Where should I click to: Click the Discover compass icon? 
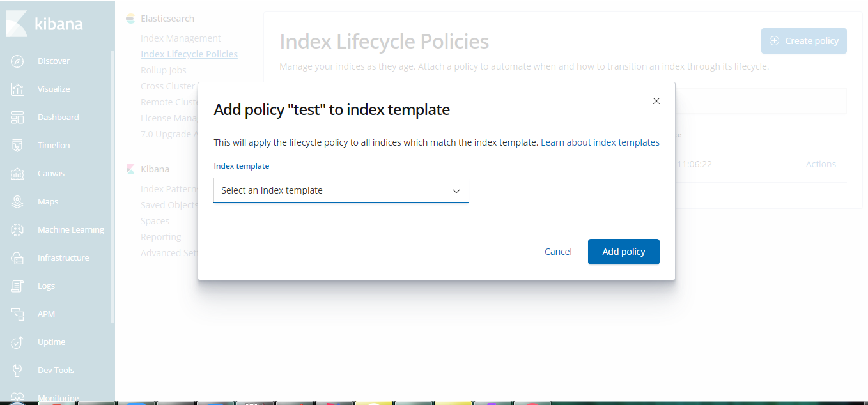[x=17, y=61]
